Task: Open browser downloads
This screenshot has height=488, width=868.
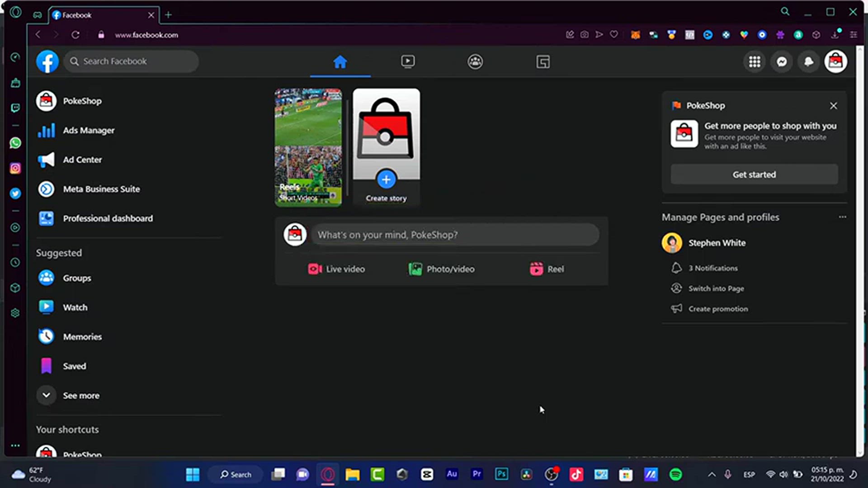Action: (x=835, y=35)
